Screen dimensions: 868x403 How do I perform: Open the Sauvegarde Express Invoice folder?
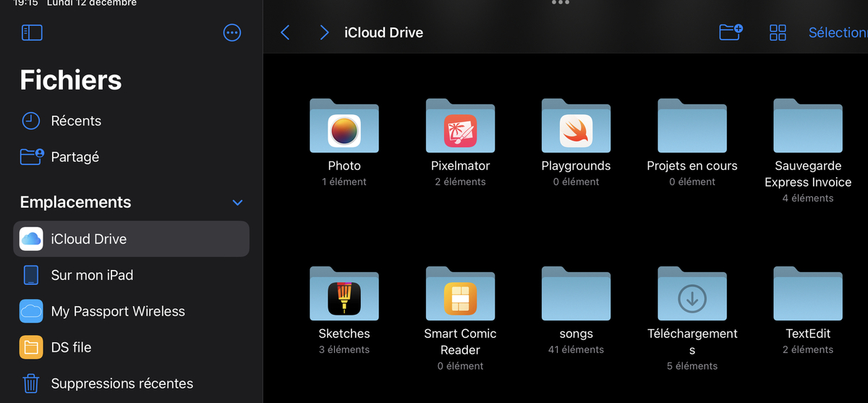click(808, 126)
